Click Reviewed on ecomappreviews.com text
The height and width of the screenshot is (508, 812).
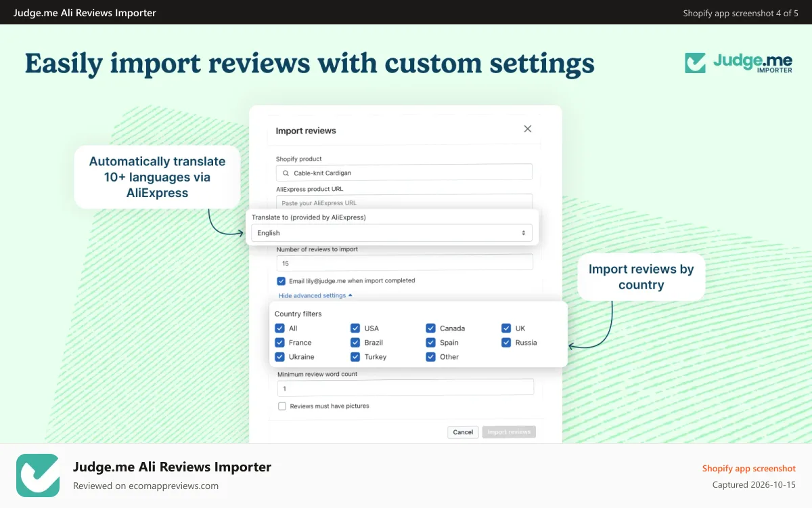[x=145, y=486]
